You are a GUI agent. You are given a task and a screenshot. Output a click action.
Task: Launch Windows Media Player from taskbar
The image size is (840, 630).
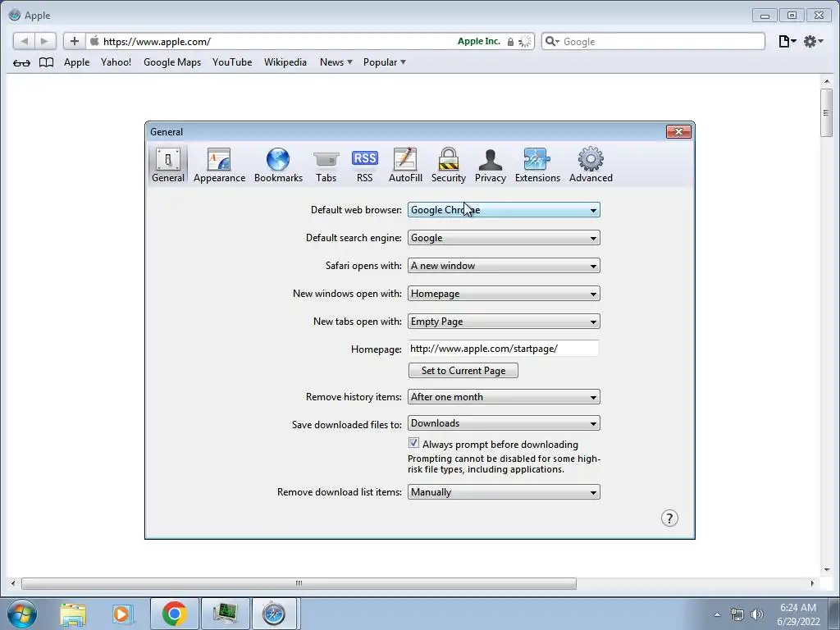coord(122,614)
